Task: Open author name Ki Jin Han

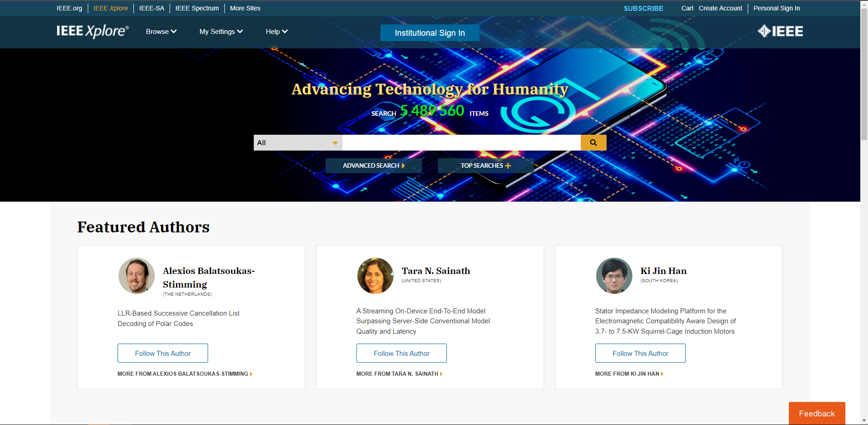Action: pos(664,271)
